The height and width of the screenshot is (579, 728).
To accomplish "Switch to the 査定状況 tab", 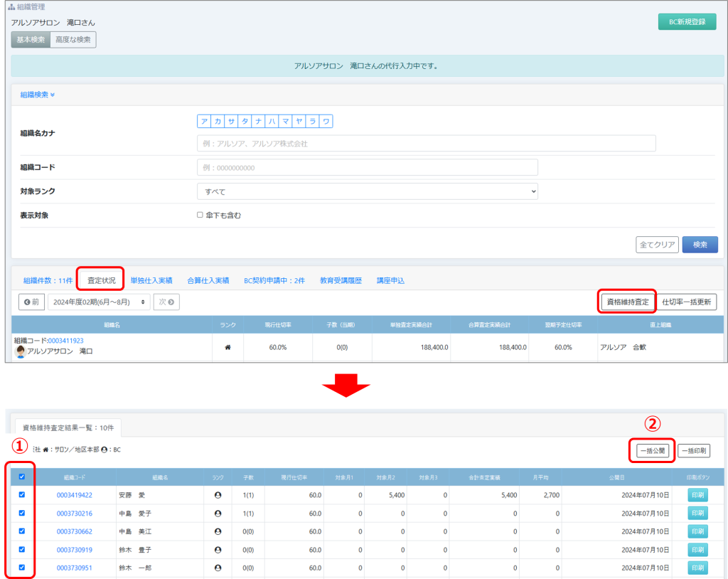I will click(101, 280).
